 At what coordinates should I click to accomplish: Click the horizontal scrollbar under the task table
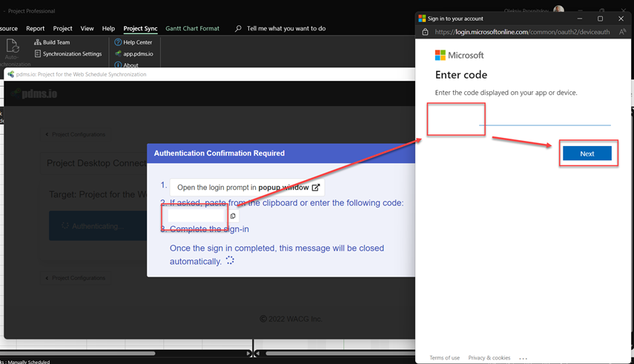pos(78,354)
